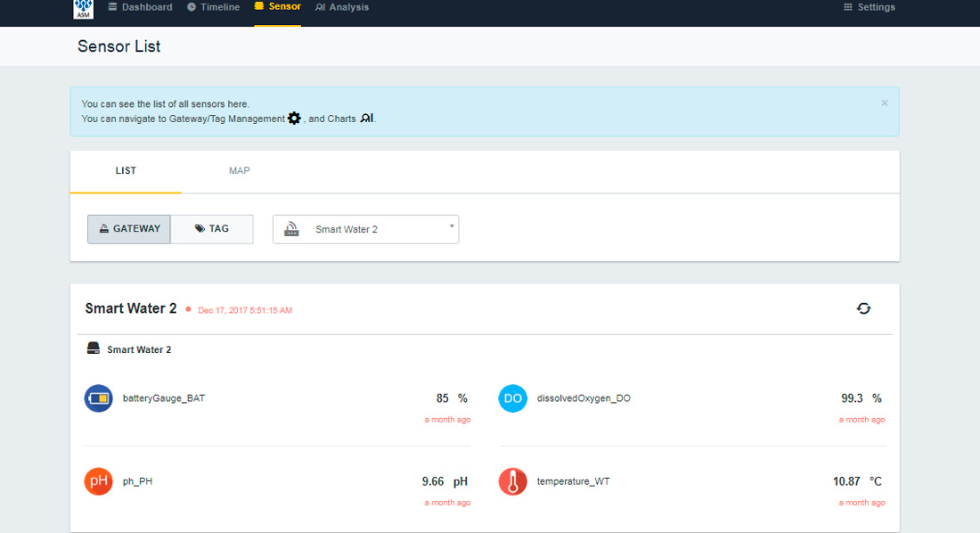Viewport: 980px width, 533px height.
Task: Click the Smart Water 2 panel heading
Action: [131, 308]
